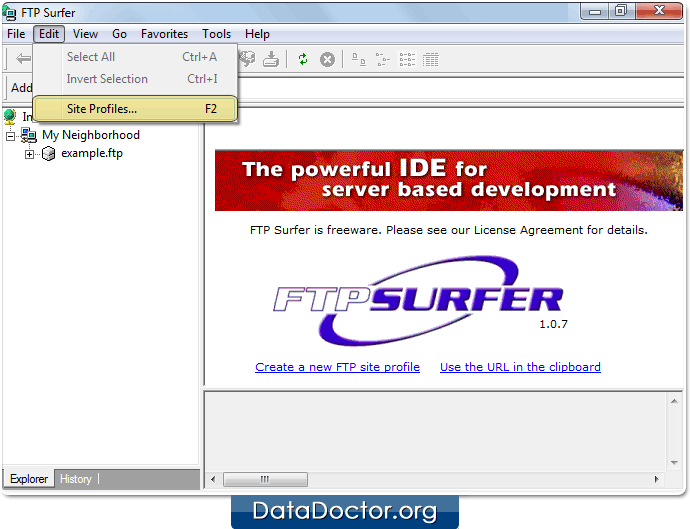Collapse the My Neighborhood tree node
Image resolution: width=690 pixels, height=529 pixels.
tap(11, 136)
